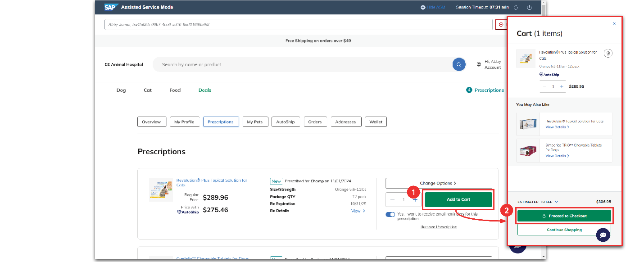Click Proceed to Checkout
644x262 pixels.
coord(564,216)
